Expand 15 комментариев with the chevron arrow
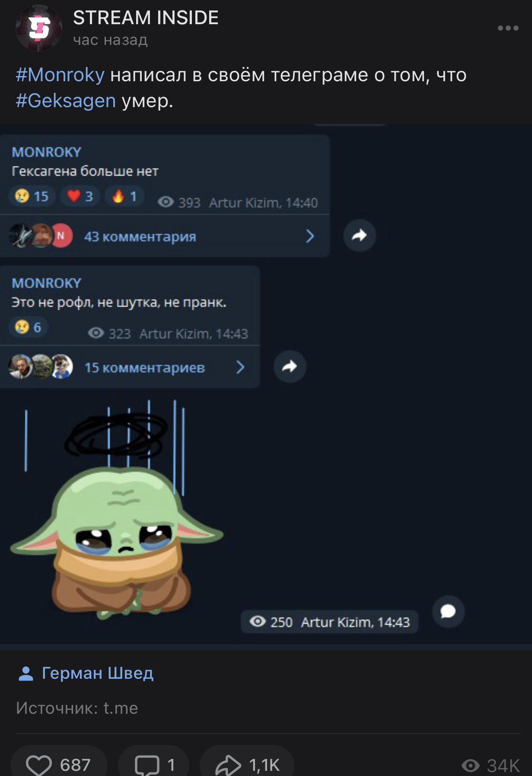Viewport: 532px width, 776px height. pos(240,367)
